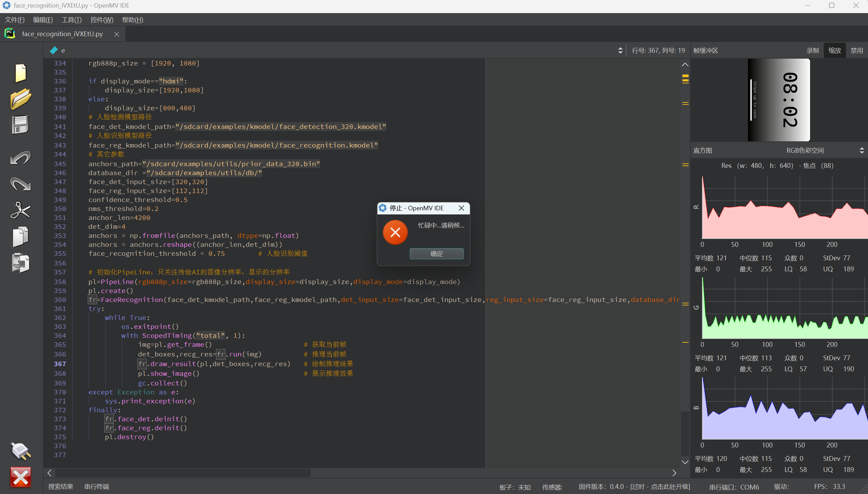The height and width of the screenshot is (494, 868).
Task: Open the 文件(F) menu
Action: [x=14, y=20]
